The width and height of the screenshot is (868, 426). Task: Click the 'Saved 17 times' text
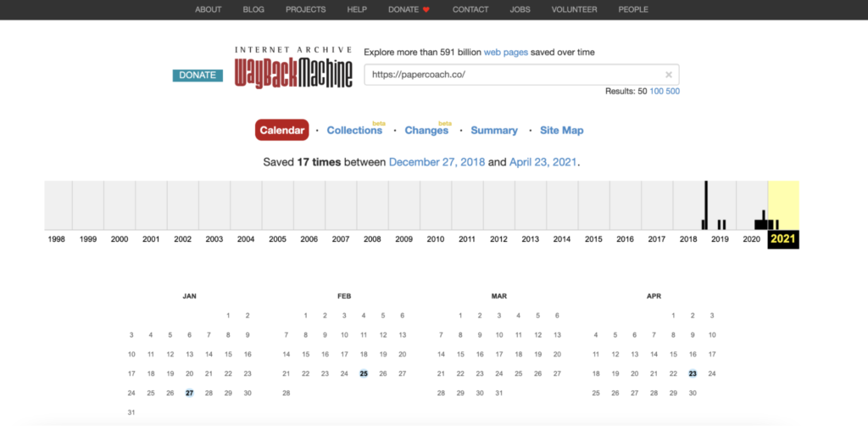(303, 162)
